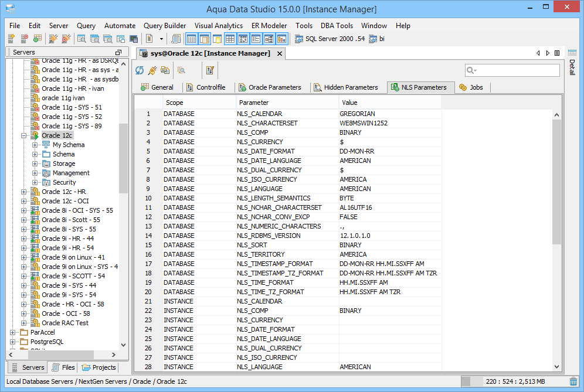This screenshot has height=392, width=584.
Task: Select the Management tree item
Action: click(71, 173)
